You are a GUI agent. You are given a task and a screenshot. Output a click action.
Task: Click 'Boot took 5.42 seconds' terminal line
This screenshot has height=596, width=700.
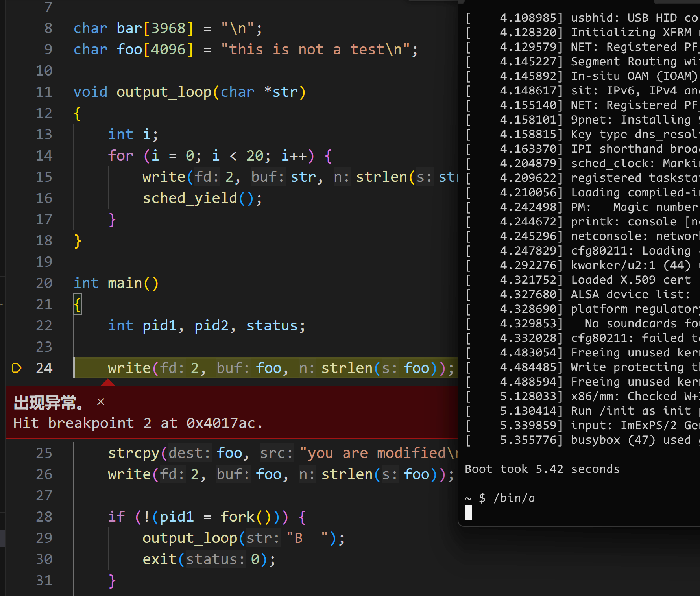(x=542, y=469)
